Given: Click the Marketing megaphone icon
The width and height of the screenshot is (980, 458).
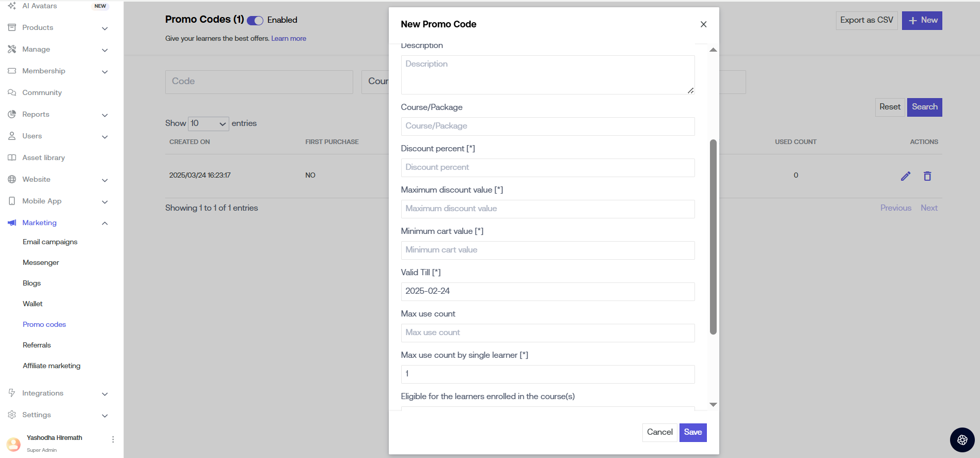Looking at the screenshot, I should point(12,223).
